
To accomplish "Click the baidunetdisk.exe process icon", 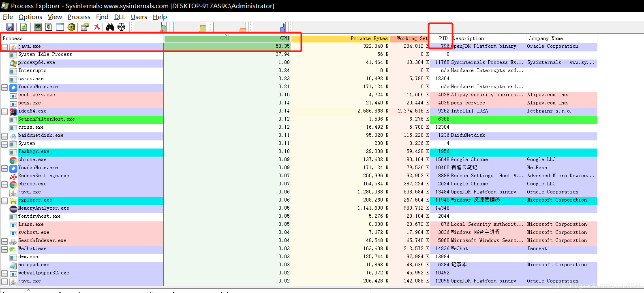I will (x=13, y=136).
